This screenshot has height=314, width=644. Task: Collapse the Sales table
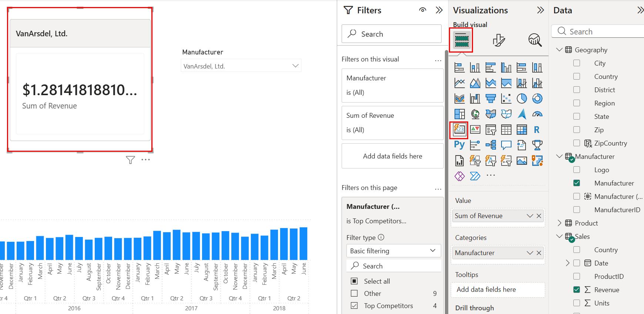click(559, 236)
